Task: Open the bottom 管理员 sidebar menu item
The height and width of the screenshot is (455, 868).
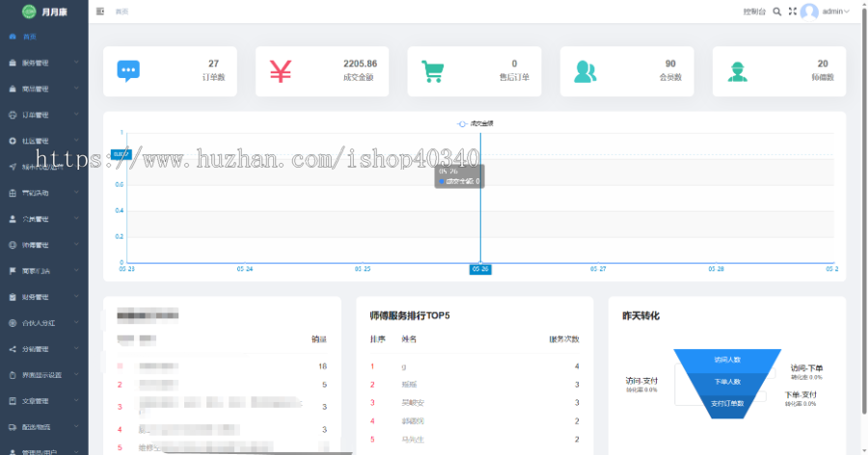Action: pyautogui.click(x=43, y=451)
